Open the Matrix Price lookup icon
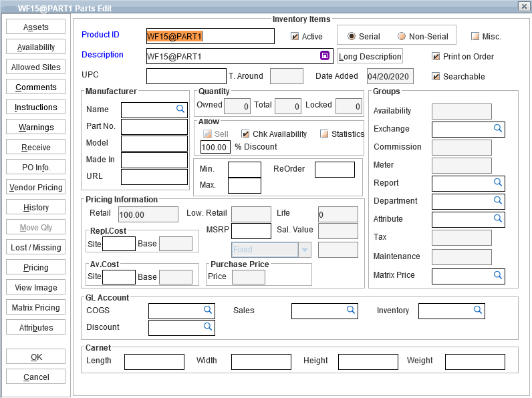The height and width of the screenshot is (398, 532). click(497, 274)
